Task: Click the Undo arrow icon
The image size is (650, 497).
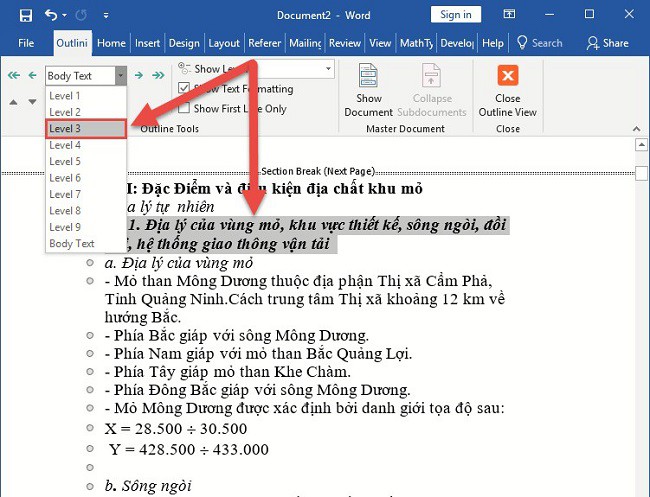Action: 51,15
